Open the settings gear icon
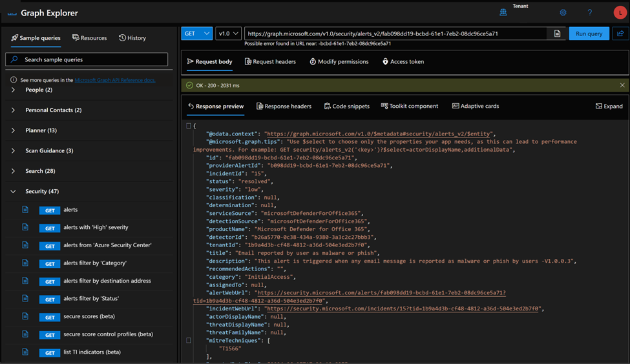Screen dimensions: 630x364 (563, 12)
